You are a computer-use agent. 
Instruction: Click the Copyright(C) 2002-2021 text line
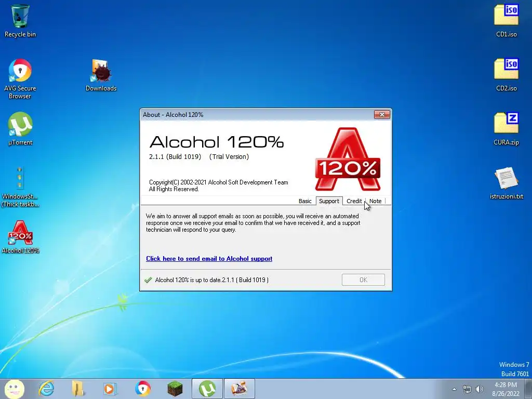219,182
